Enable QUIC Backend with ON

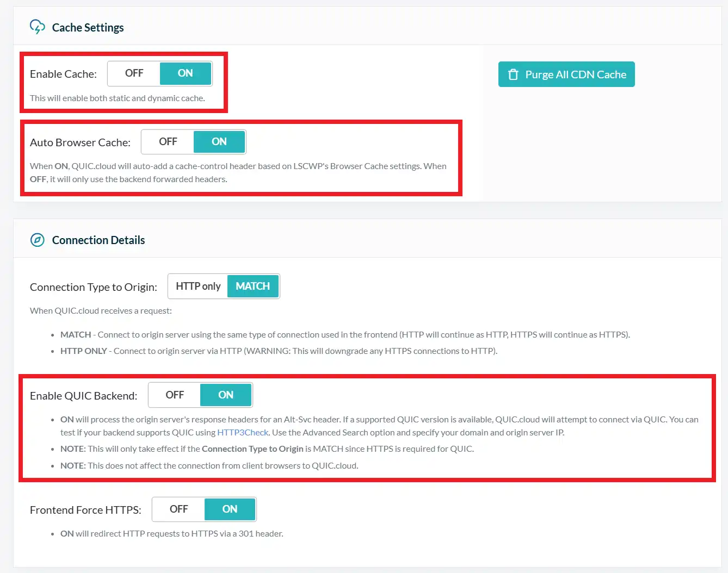point(226,395)
